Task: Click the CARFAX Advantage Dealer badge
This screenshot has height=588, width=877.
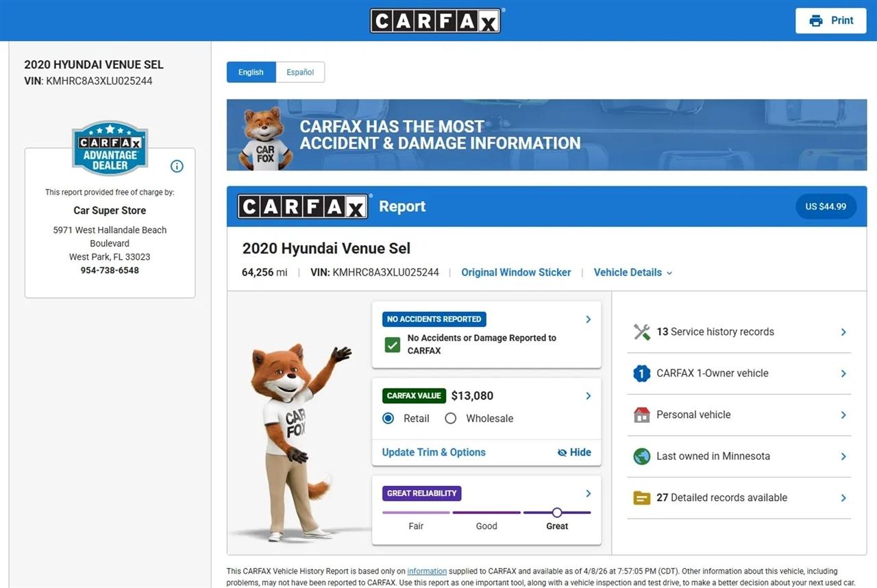Action: [110, 148]
